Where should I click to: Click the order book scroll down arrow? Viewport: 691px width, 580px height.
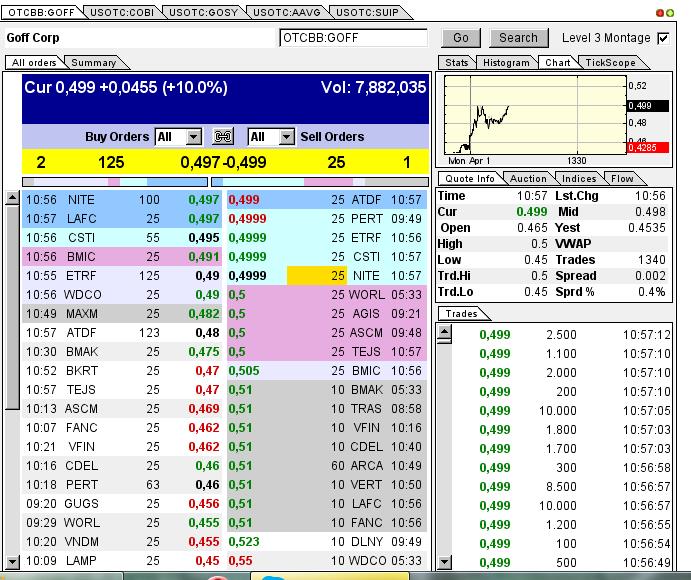click(12, 561)
